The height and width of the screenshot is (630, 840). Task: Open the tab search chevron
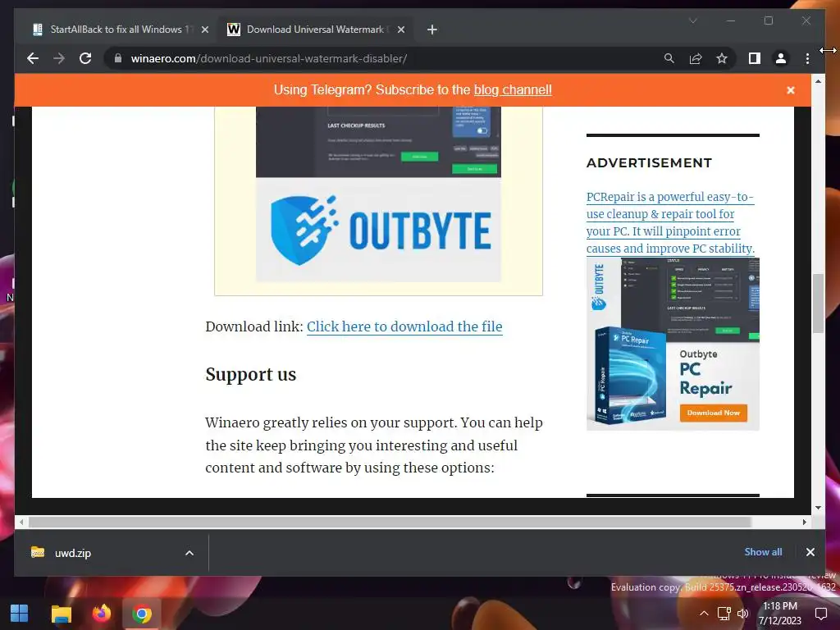coord(692,21)
